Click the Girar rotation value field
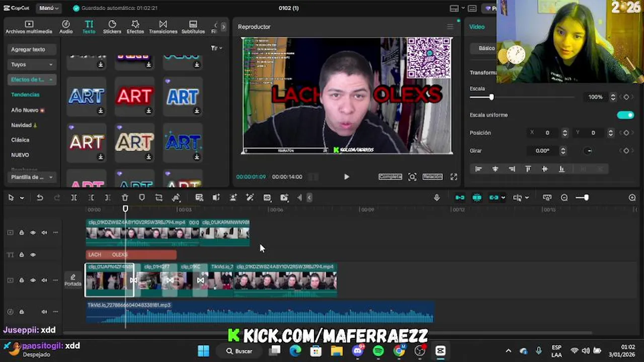This screenshot has width=644, height=362. [x=543, y=151]
